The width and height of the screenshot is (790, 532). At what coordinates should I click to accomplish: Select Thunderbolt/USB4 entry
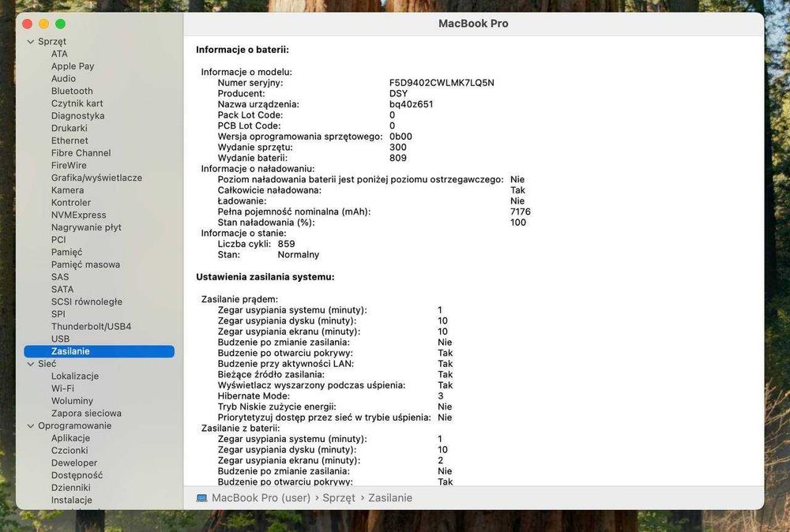click(91, 327)
